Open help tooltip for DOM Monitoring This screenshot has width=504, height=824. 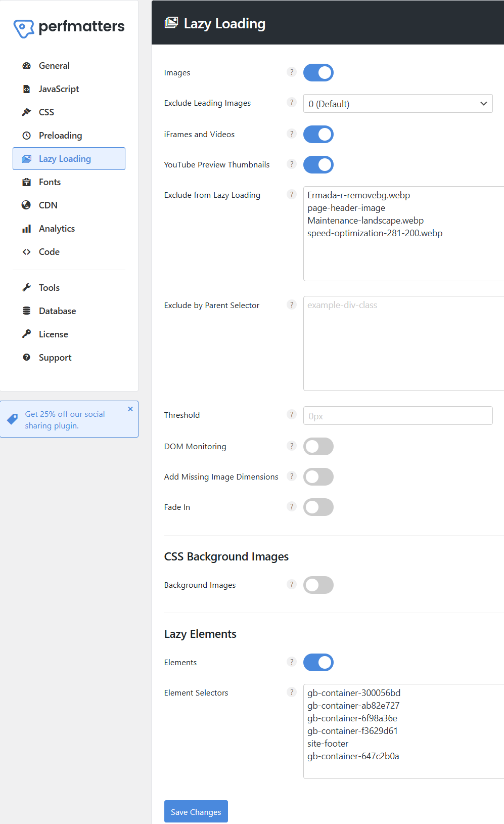coord(292,446)
